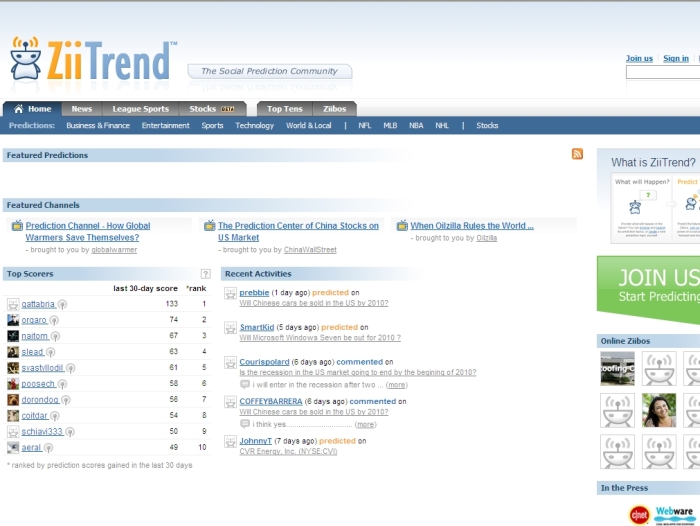Screen dimensions: 700x526
Task: Click the comment bubble under Courispolard's activity
Action: click(x=245, y=384)
